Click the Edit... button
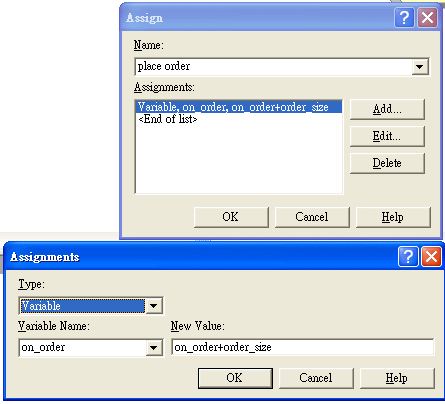Viewport: 445px width, 404px height. tap(387, 136)
